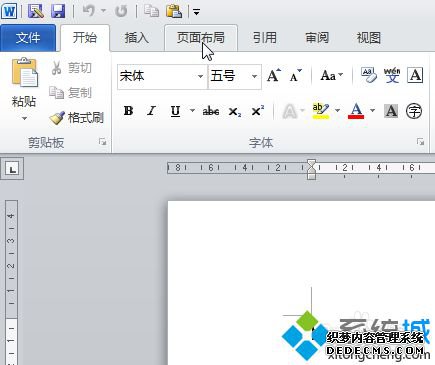Click the Save floppy disk icon
The image size is (435, 365).
[x=58, y=11]
